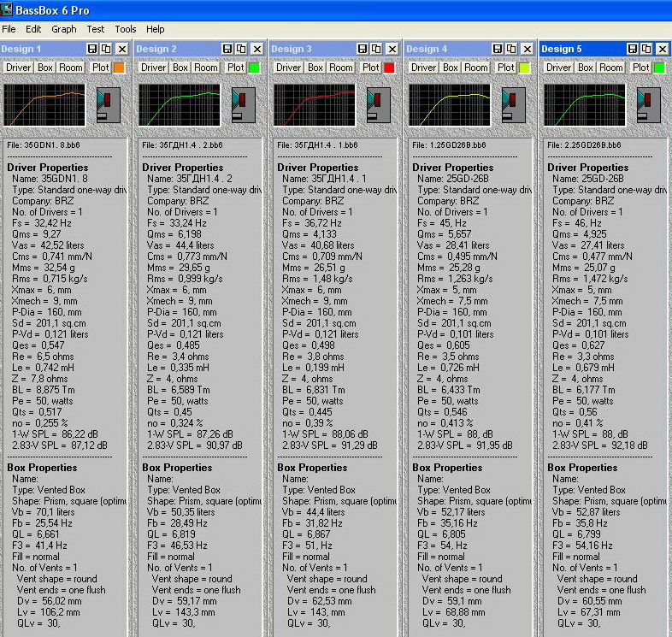The height and width of the screenshot is (637, 672).
Task: Save Design 3 with the disk icon
Action: (363, 49)
